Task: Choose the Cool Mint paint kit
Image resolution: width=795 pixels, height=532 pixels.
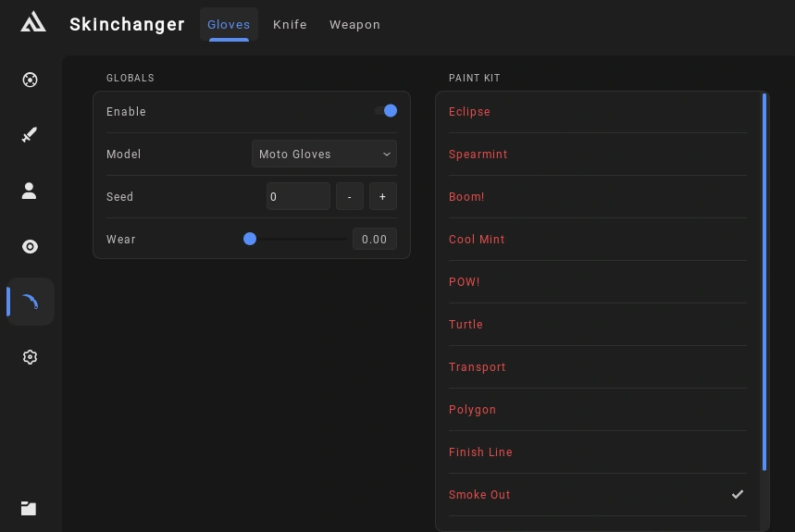Action: tap(597, 239)
